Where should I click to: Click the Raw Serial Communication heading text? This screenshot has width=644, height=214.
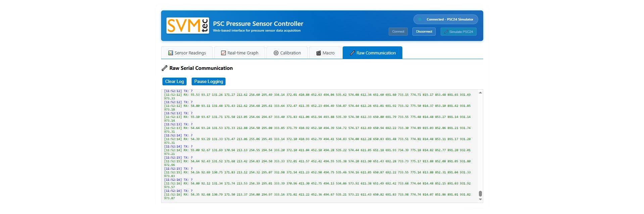(201, 68)
